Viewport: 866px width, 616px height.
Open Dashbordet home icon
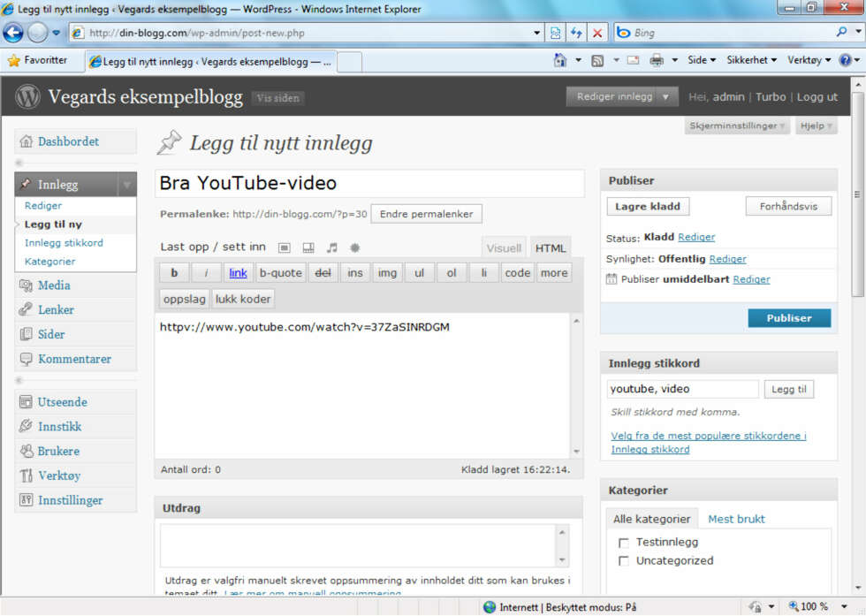pyautogui.click(x=26, y=141)
